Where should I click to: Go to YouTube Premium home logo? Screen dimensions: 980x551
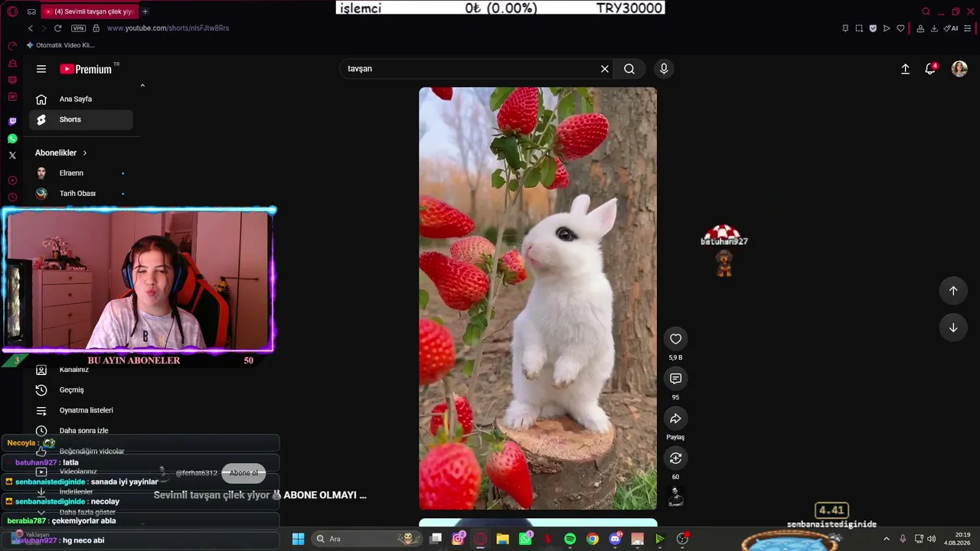tap(86, 69)
